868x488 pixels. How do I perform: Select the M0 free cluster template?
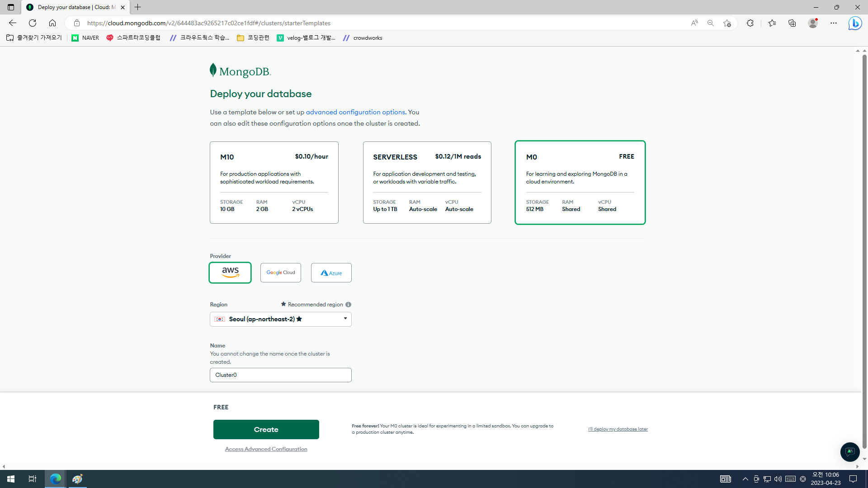(x=580, y=183)
